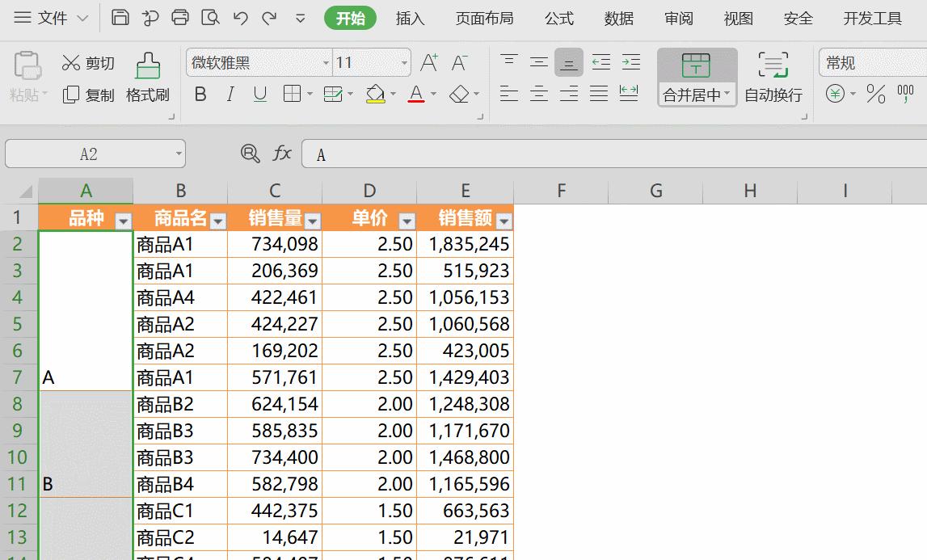Open the Print Preview icon
Image resolution: width=927 pixels, height=560 pixels.
click(209, 16)
